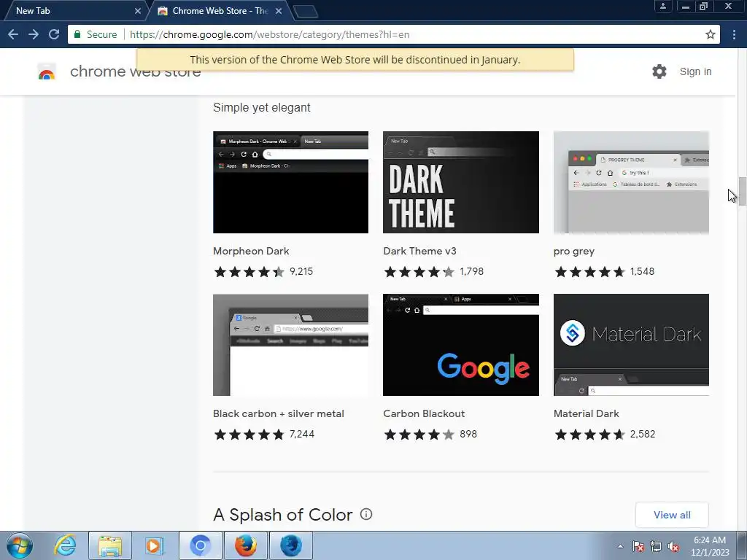Open Windows Explorer from the taskbar
Image resolution: width=747 pixels, height=560 pixels.
click(x=110, y=545)
